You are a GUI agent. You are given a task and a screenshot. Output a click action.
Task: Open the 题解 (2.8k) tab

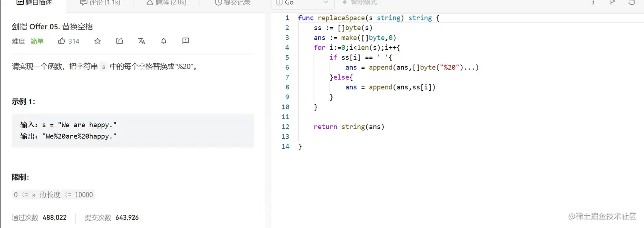166,3
